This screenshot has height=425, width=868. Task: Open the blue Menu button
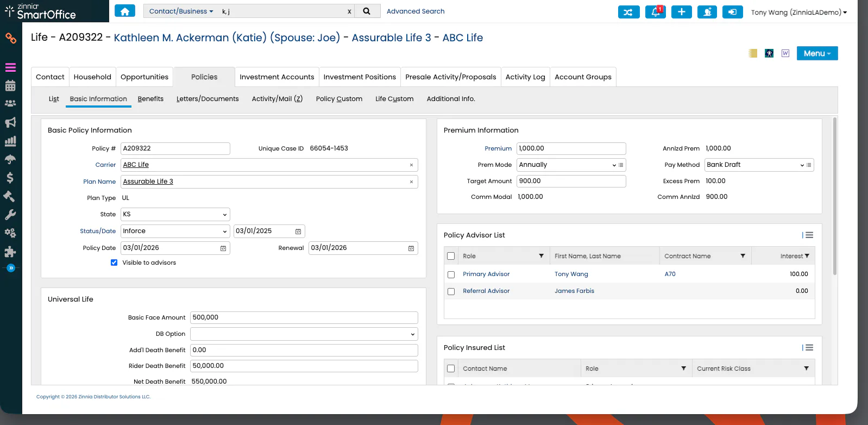pyautogui.click(x=817, y=53)
